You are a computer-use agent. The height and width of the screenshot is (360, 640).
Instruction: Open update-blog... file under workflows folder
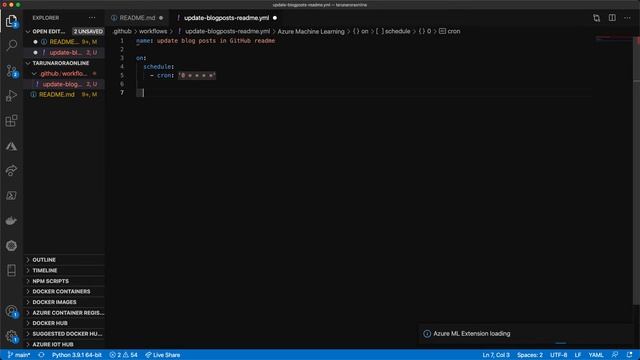[x=64, y=84]
